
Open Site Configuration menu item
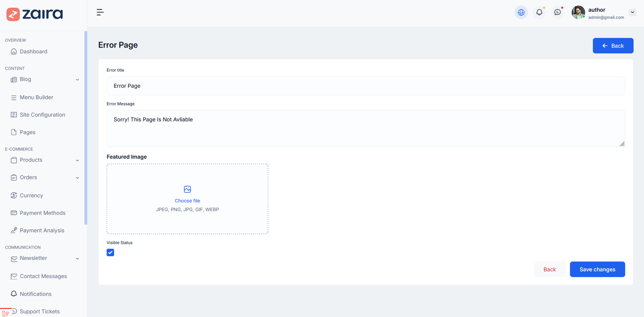click(x=42, y=115)
